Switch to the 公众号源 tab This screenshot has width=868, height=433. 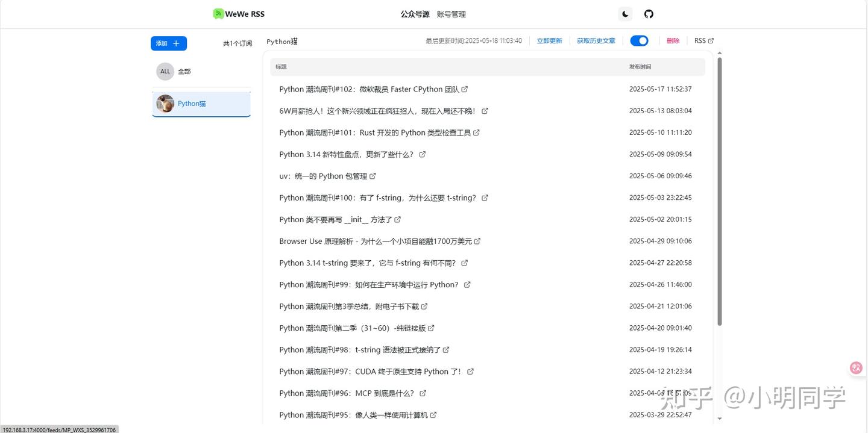point(415,14)
